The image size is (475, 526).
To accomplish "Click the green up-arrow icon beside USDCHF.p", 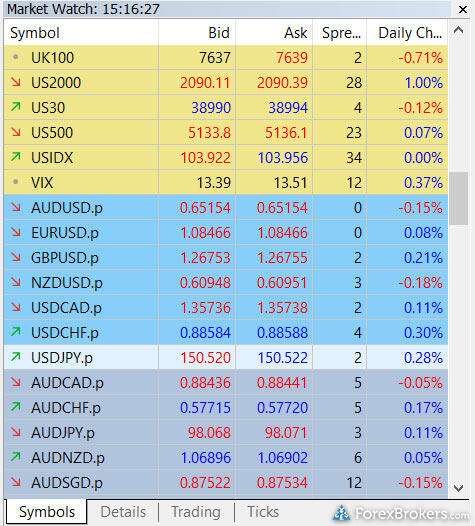I will click(15, 332).
